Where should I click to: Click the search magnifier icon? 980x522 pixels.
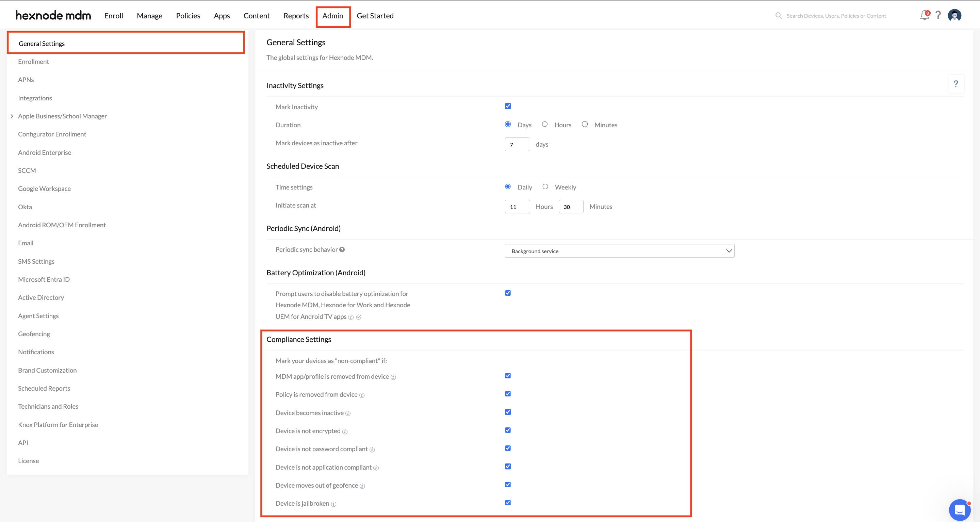[778, 16]
